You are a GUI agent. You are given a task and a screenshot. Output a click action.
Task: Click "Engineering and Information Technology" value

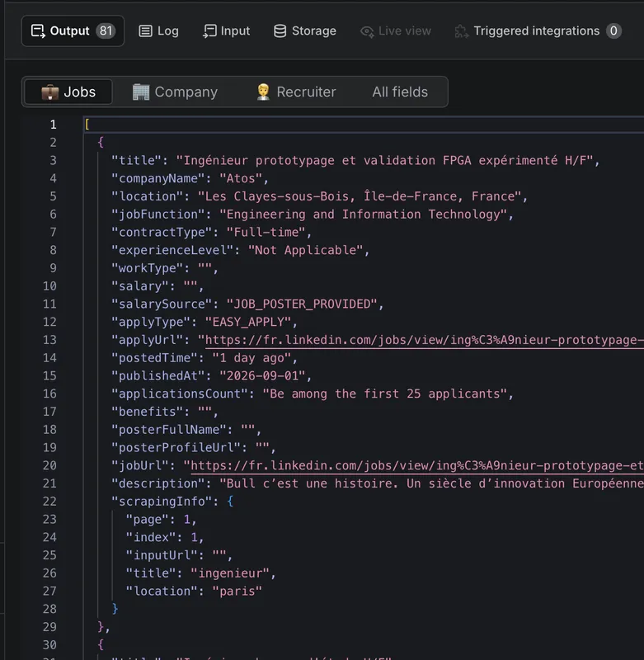(364, 214)
